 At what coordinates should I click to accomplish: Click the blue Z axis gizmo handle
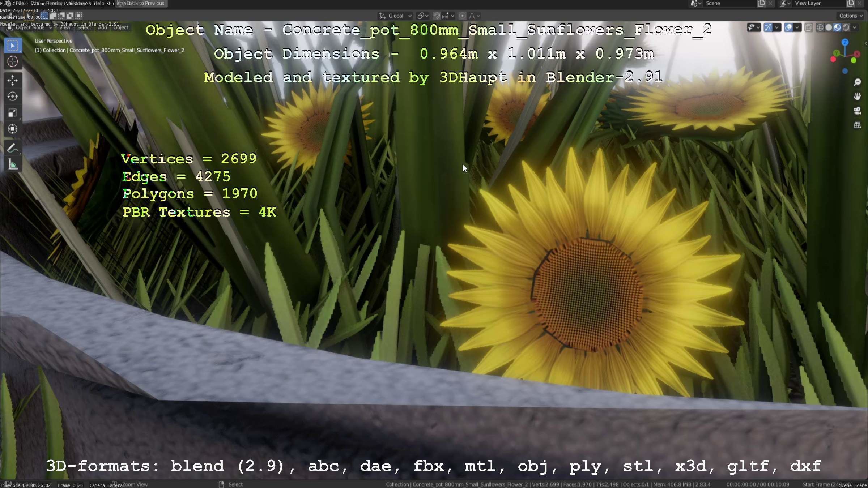[845, 42]
